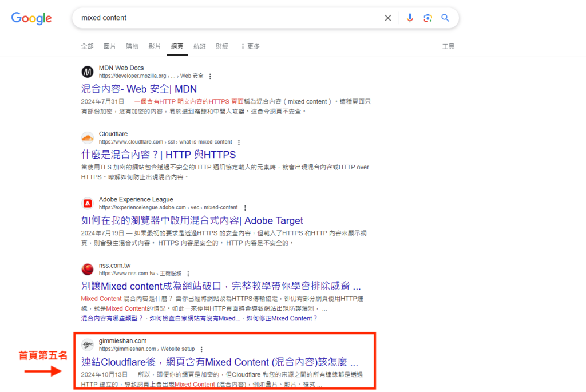Screen dimensions: 586x392
Task: Open the Cloudflare result options menu
Action: [239, 142]
